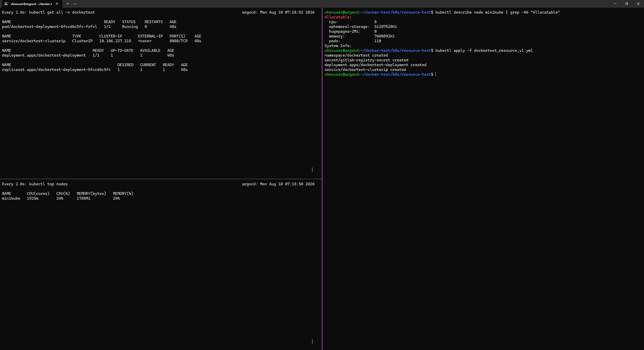Minimize the terminal window
Image resolution: width=644 pixels, height=350 pixels.
(615, 4)
